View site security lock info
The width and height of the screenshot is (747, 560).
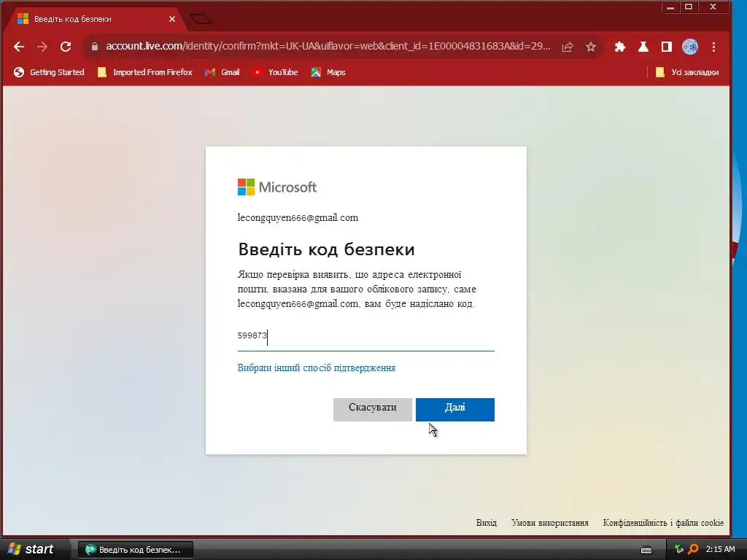click(x=94, y=47)
